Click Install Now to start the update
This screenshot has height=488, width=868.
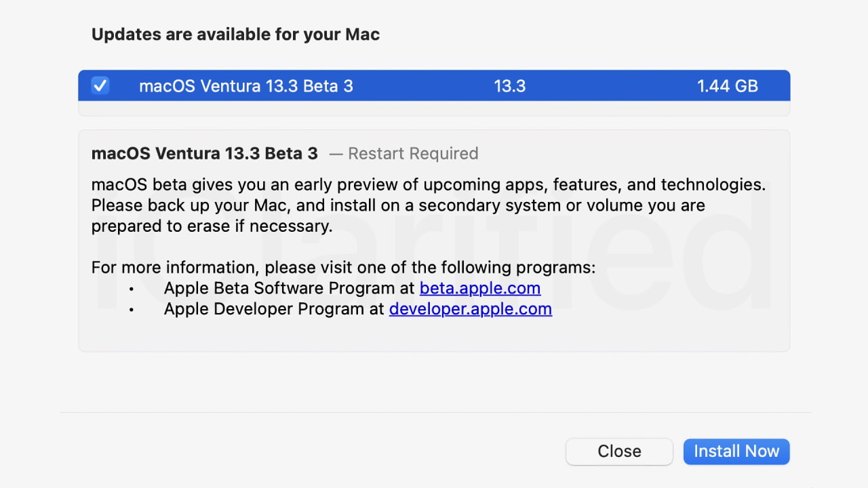(736, 451)
